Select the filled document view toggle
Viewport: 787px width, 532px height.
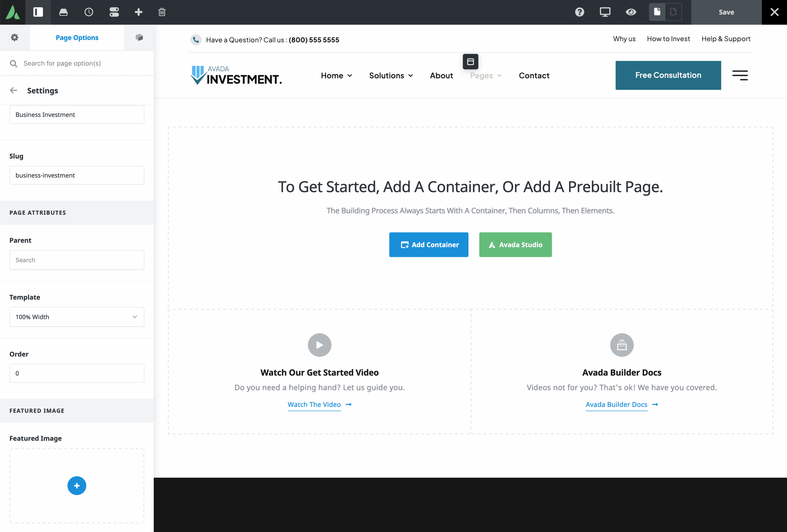pyautogui.click(x=657, y=11)
